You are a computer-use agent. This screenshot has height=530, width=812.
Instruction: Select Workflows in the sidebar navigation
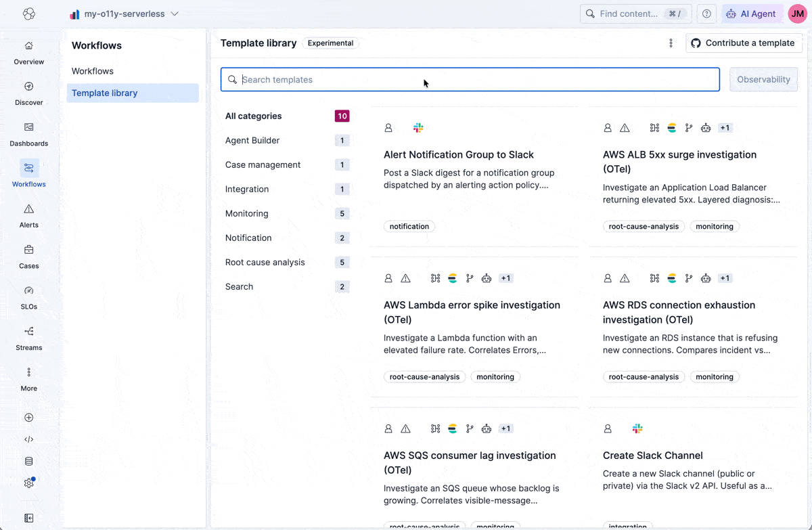(29, 175)
